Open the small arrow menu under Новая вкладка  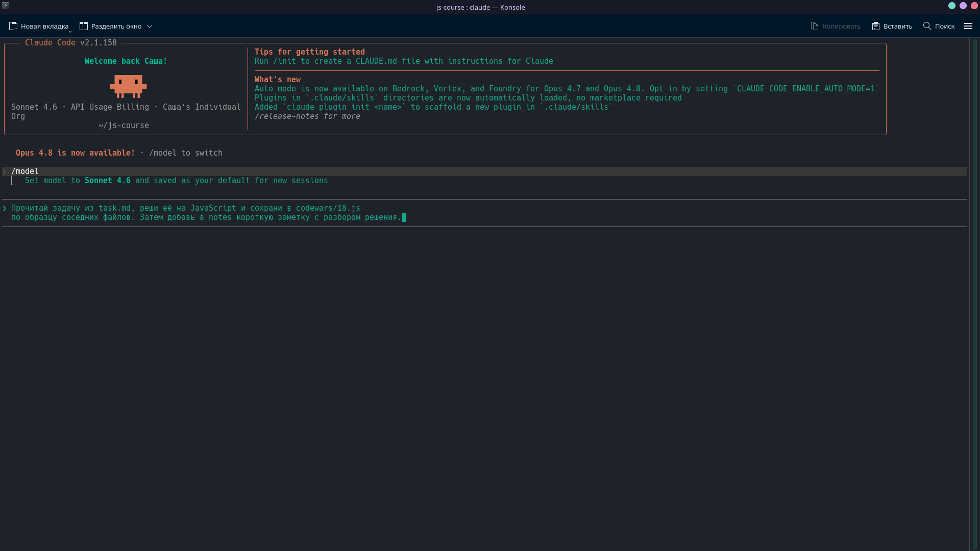(x=70, y=32)
